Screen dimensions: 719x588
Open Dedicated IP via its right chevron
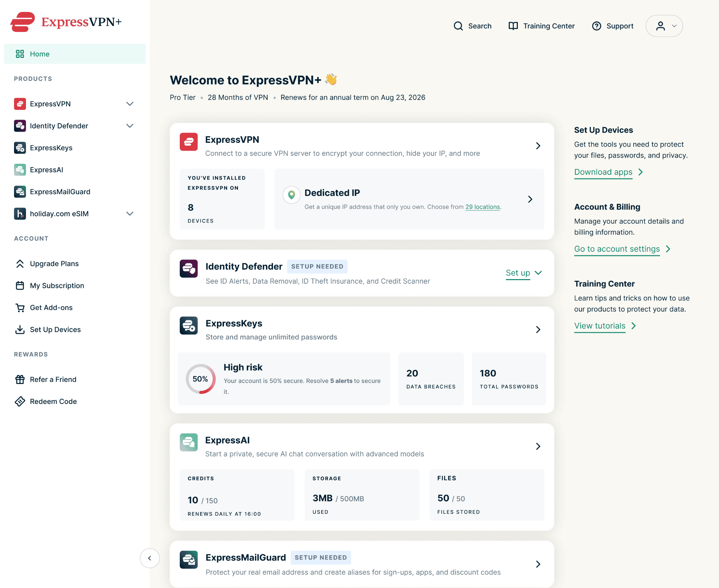coord(530,199)
